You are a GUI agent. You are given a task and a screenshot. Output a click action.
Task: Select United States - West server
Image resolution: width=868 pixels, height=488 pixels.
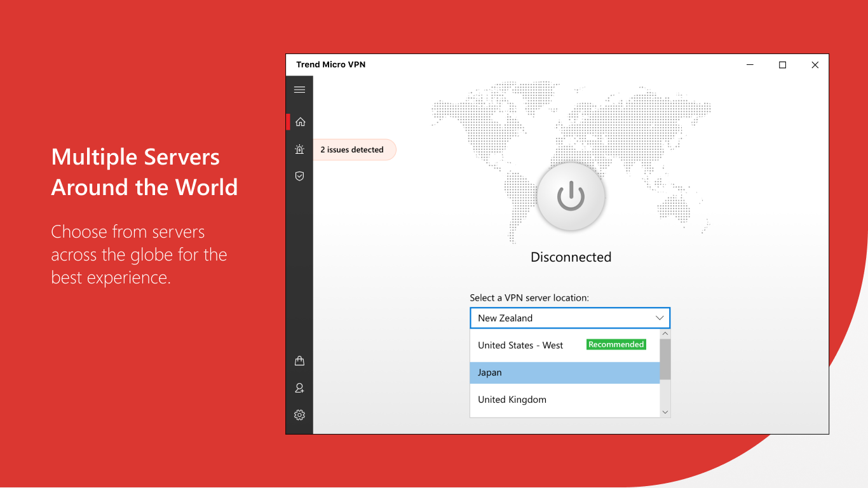click(x=520, y=345)
